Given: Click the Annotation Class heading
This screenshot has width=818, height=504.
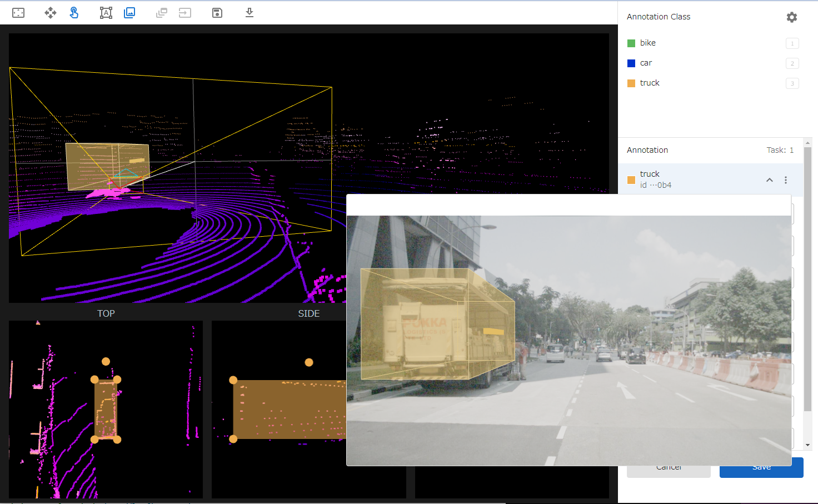Looking at the screenshot, I should [x=659, y=17].
